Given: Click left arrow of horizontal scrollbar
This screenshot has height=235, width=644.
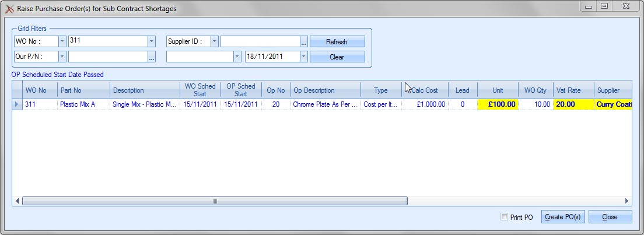Looking at the screenshot, I should coord(17,201).
